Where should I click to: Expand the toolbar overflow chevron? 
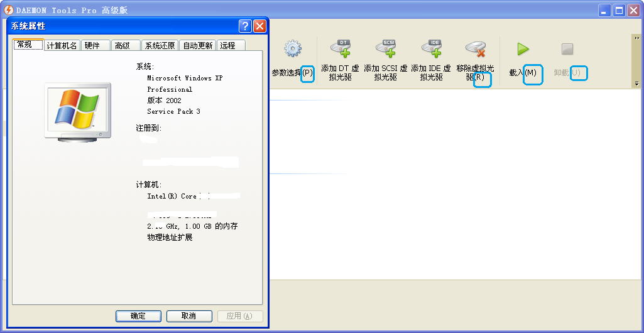[636, 37]
